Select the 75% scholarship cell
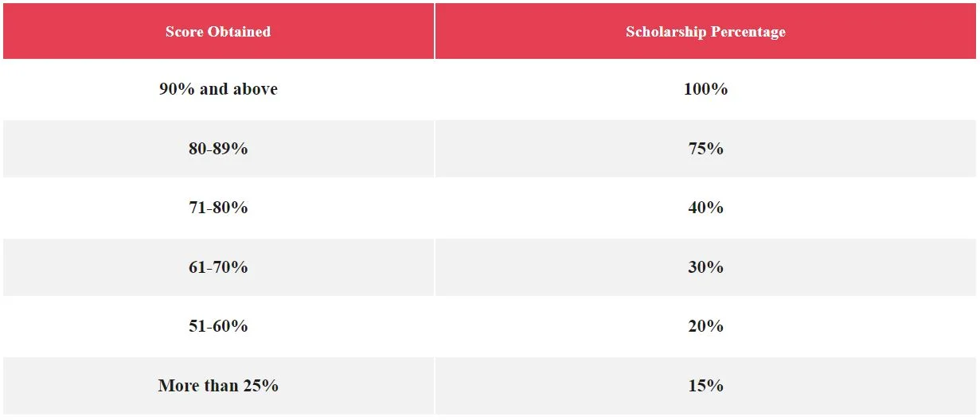Screen dimensions: 980x420 [x=705, y=149]
